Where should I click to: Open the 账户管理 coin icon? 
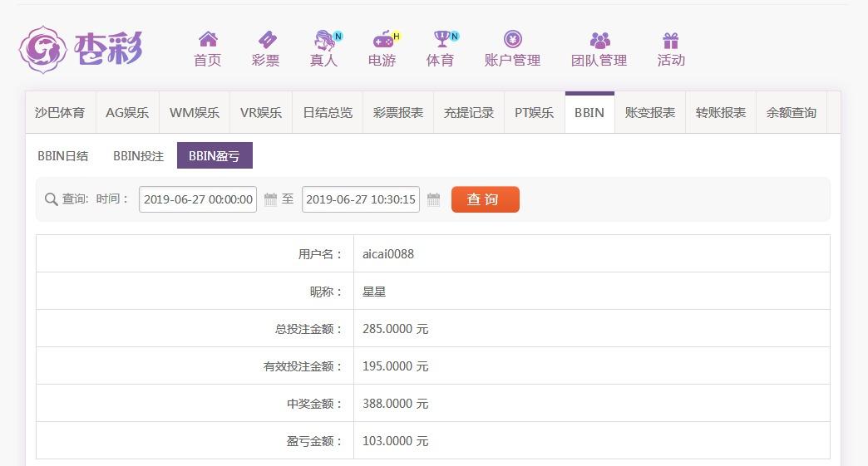(513, 39)
